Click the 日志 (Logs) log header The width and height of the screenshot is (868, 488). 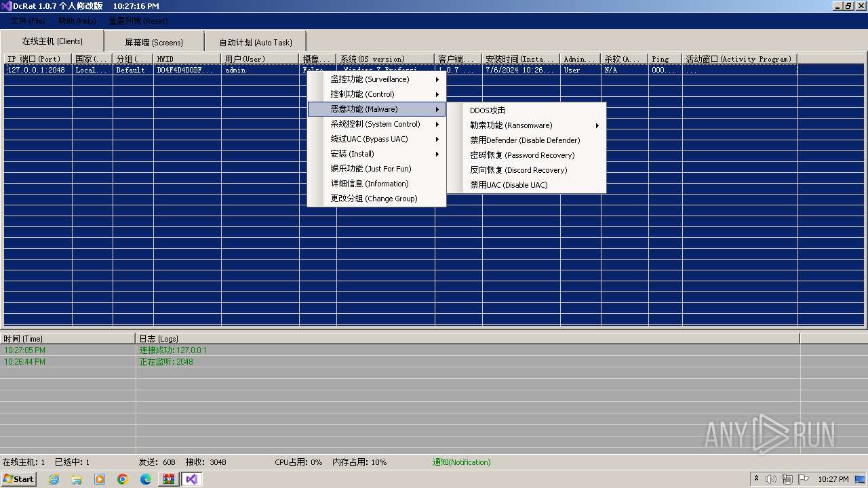point(467,338)
